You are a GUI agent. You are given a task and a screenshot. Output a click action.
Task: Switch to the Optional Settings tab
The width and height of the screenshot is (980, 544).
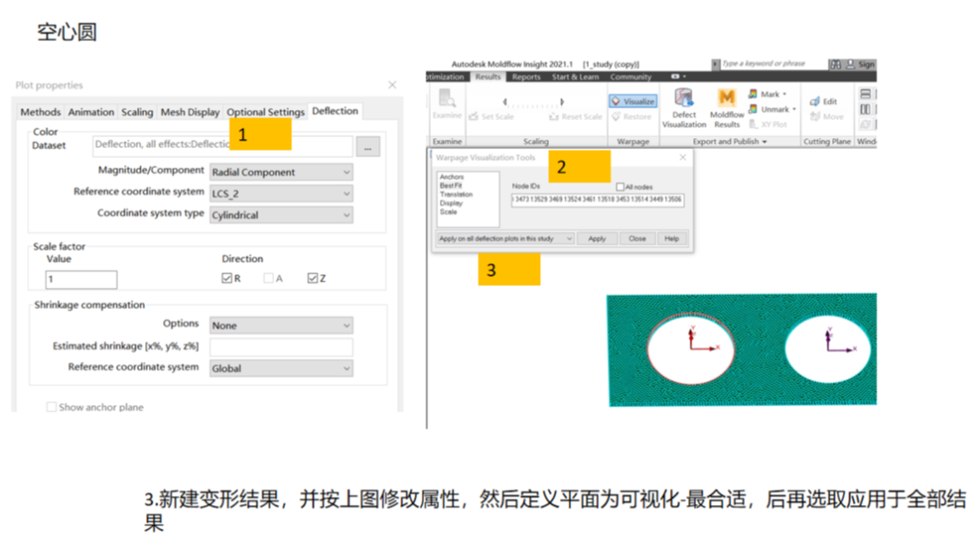[266, 112]
